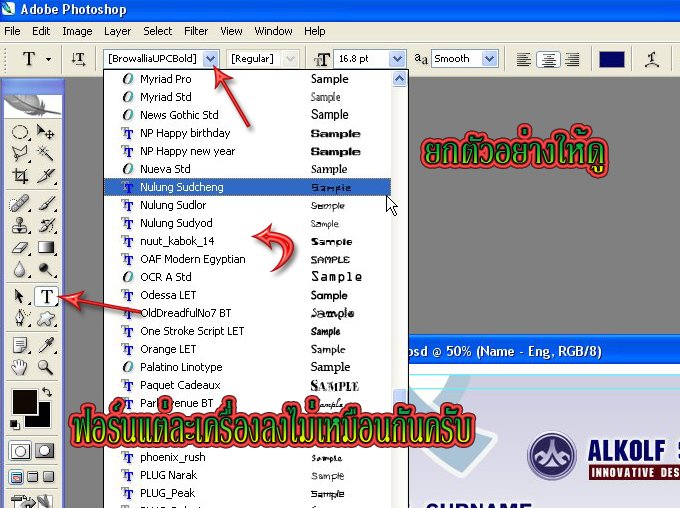Select the History Brush tool
Viewport: 680px width, 508px height.
click(46, 225)
